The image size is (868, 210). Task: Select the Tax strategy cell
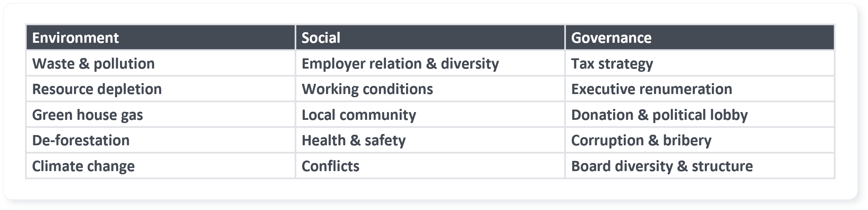[x=700, y=63]
